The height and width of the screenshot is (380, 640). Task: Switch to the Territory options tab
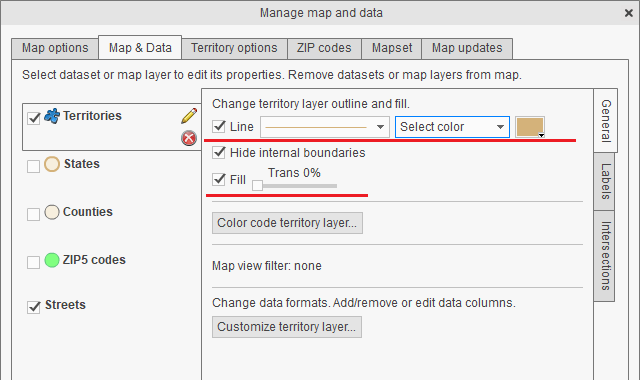[234, 48]
